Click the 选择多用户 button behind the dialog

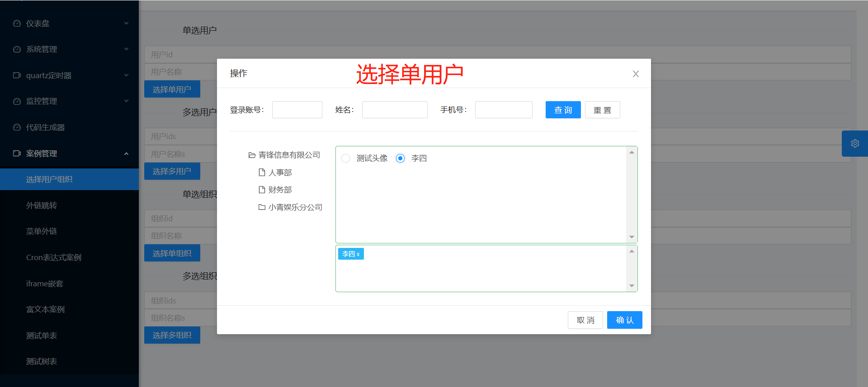pyautogui.click(x=172, y=171)
